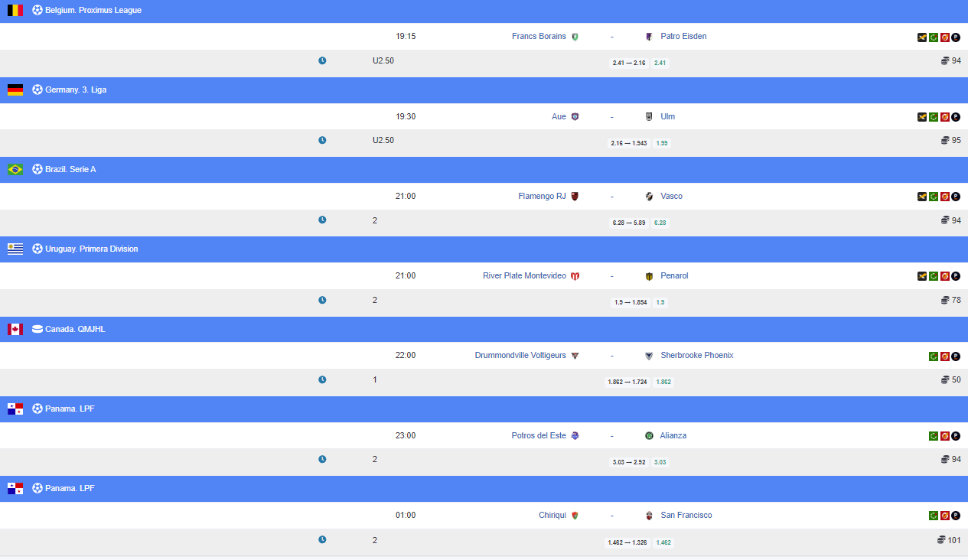
Task: Click the odds movement 2.16 — 1.943
Action: pos(629,143)
